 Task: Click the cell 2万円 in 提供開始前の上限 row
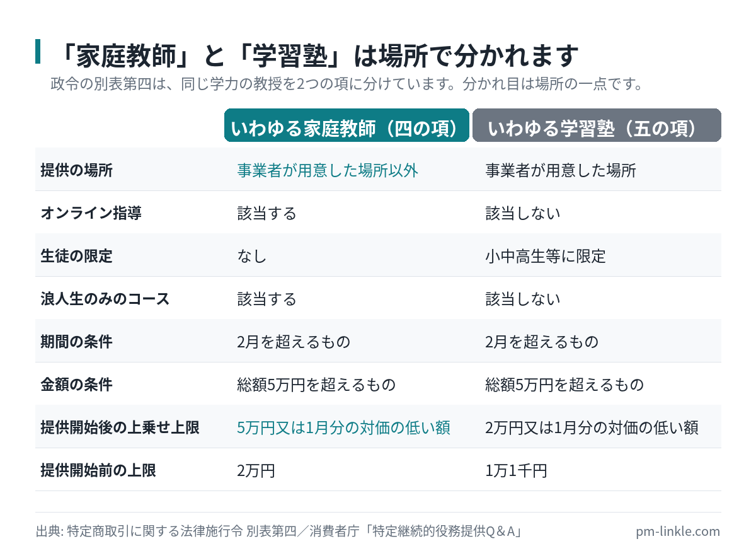(x=256, y=470)
